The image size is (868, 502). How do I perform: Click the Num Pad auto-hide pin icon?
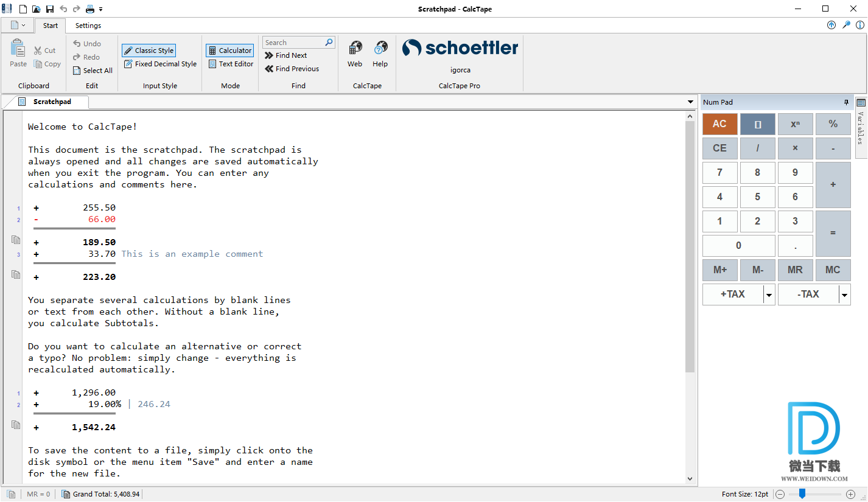tap(846, 102)
